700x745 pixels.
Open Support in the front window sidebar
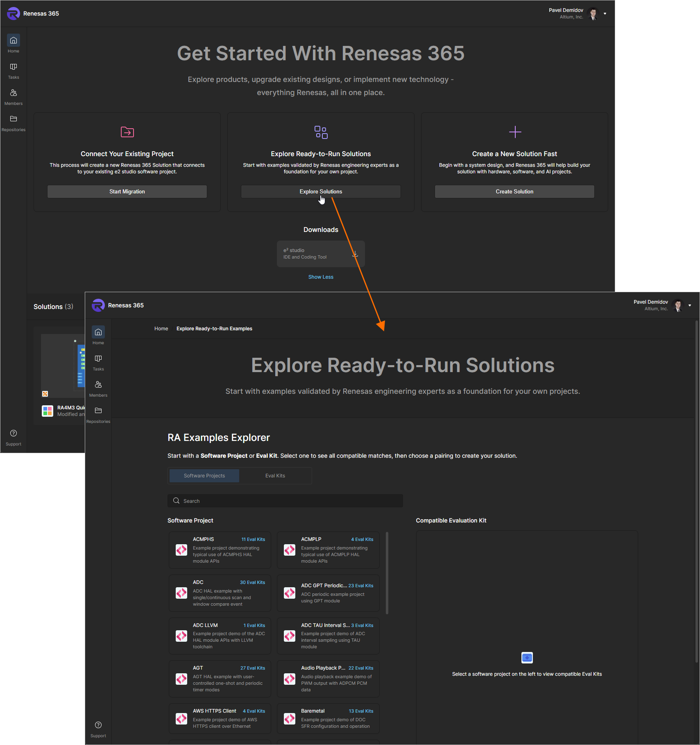98,729
